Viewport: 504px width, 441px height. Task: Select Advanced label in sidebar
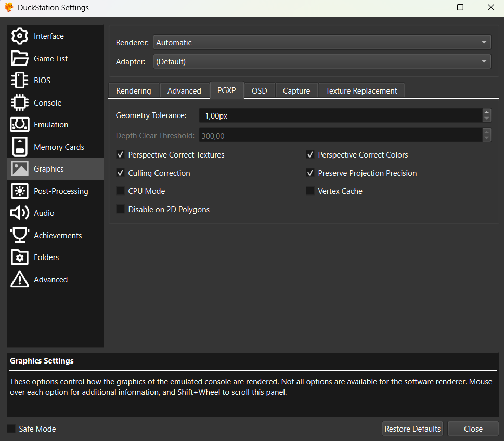[x=51, y=280]
